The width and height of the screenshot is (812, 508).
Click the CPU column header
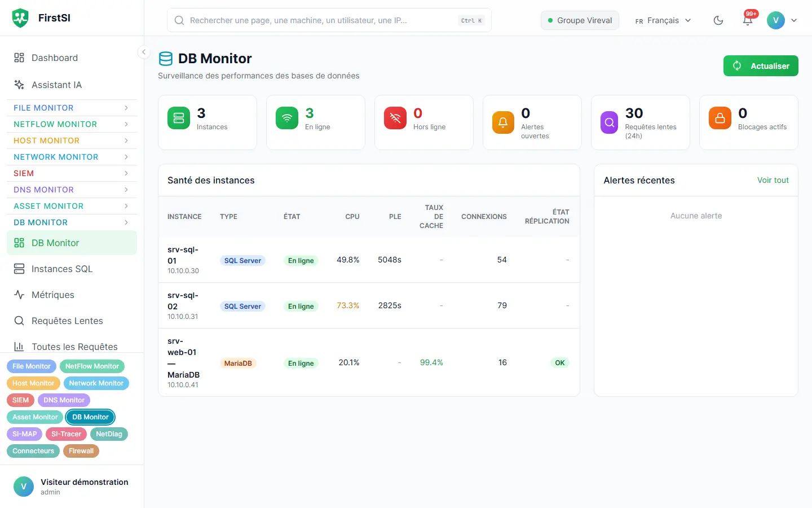tap(352, 217)
